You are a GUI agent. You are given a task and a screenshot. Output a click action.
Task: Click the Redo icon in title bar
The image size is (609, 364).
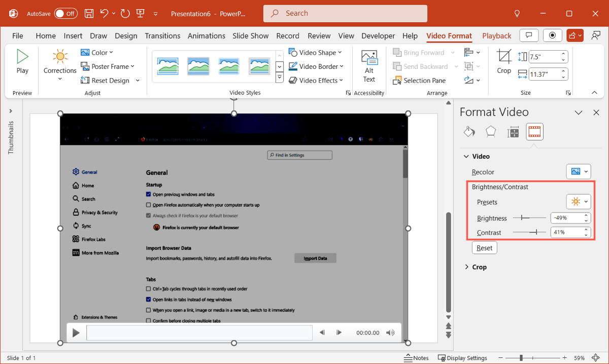coord(125,14)
